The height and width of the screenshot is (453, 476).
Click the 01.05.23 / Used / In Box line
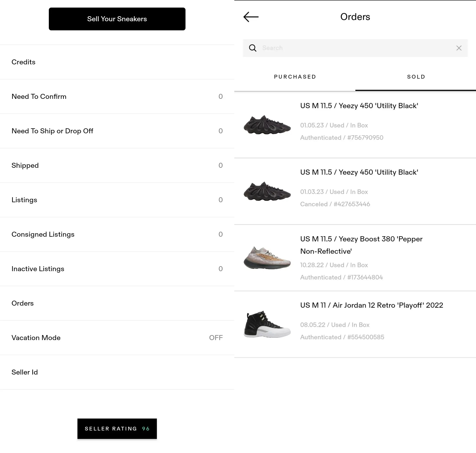pos(334,125)
